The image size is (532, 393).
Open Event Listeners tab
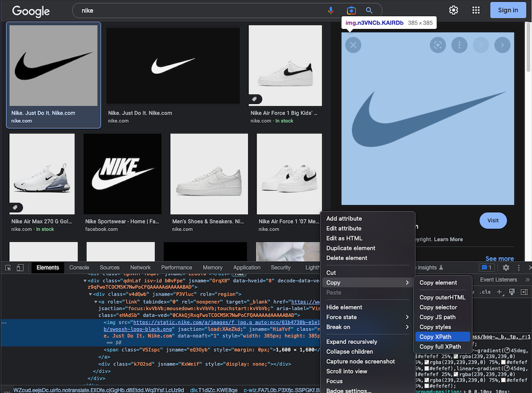498,280
